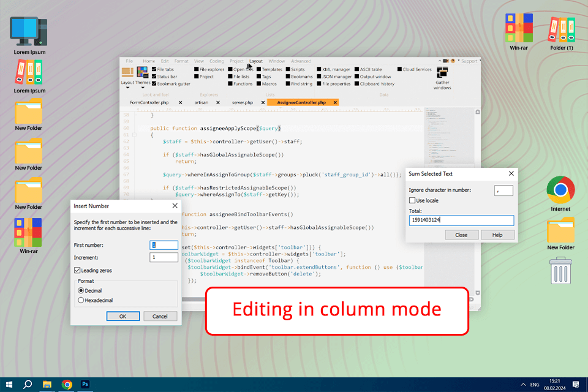Open the Internet Chrome desktop icon
This screenshot has height=392, width=588.
[x=560, y=190]
